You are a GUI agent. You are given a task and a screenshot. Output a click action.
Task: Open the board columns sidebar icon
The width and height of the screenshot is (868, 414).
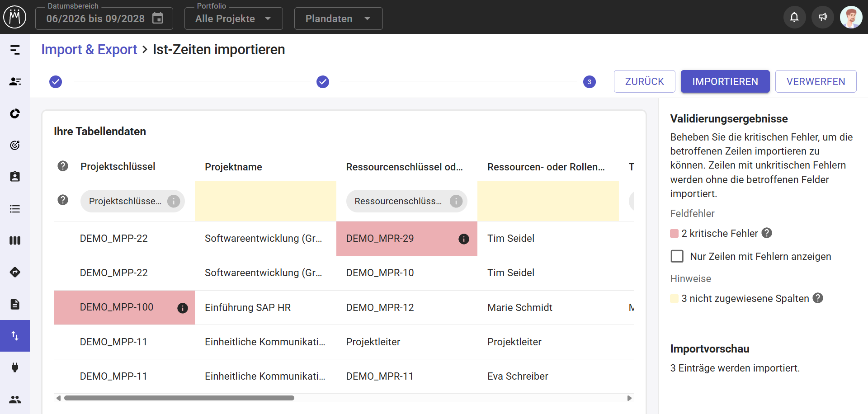(x=15, y=240)
